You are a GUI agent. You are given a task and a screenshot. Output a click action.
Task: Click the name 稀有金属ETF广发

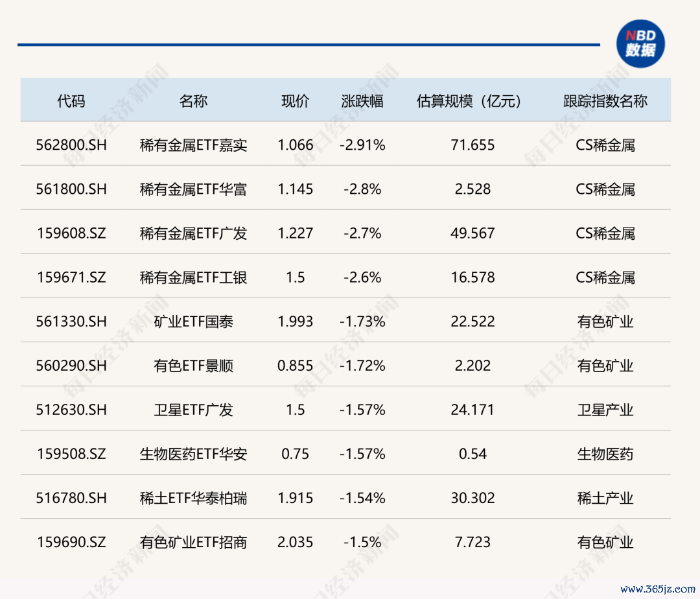(193, 233)
